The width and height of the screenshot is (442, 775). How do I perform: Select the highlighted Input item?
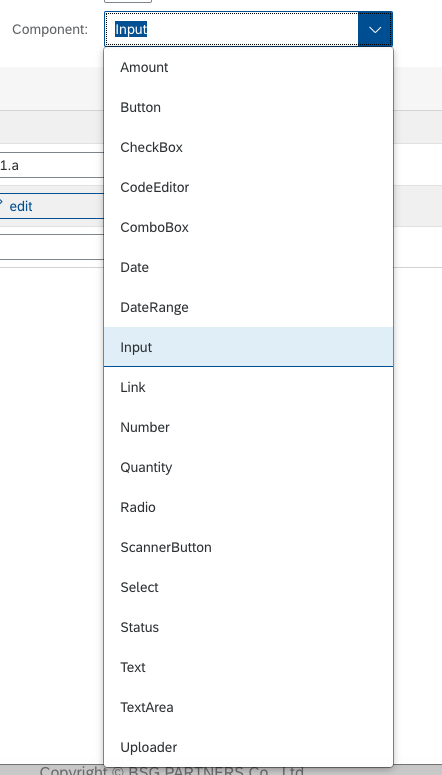tap(248, 347)
